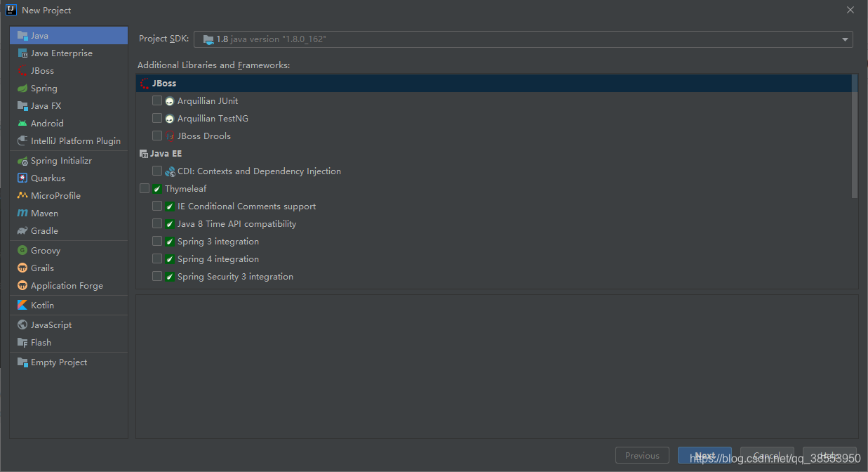Screen dimensions: 868x472
Task: Click the Java Enterprise icon in sidebar
Action: point(22,53)
